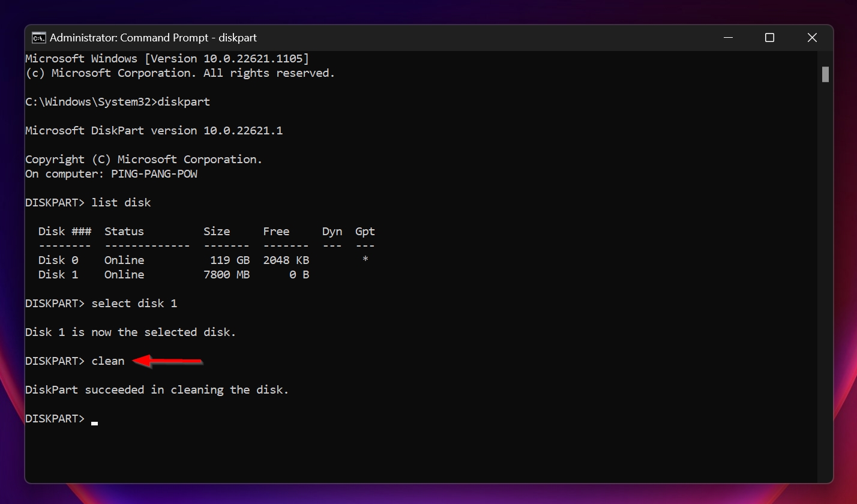
Task: Click the '7800 MB' size value
Action: [x=227, y=275]
